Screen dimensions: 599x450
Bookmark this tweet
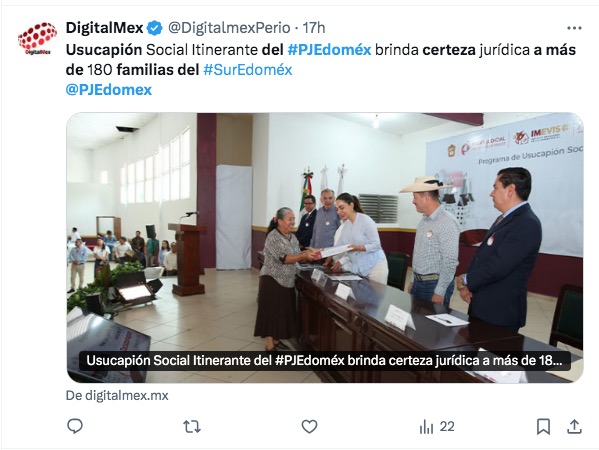pyautogui.click(x=543, y=427)
